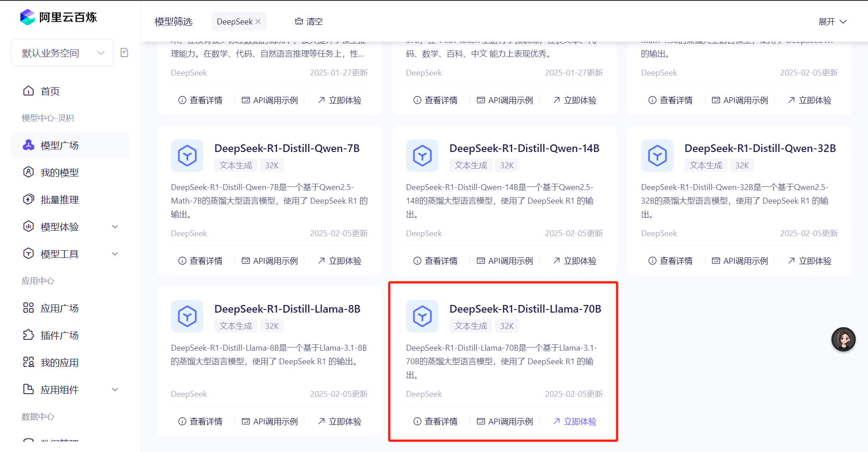The height and width of the screenshot is (452, 868).
Task: Click 文本生成 tag on Qwen-32B card
Action: pyautogui.click(x=706, y=166)
